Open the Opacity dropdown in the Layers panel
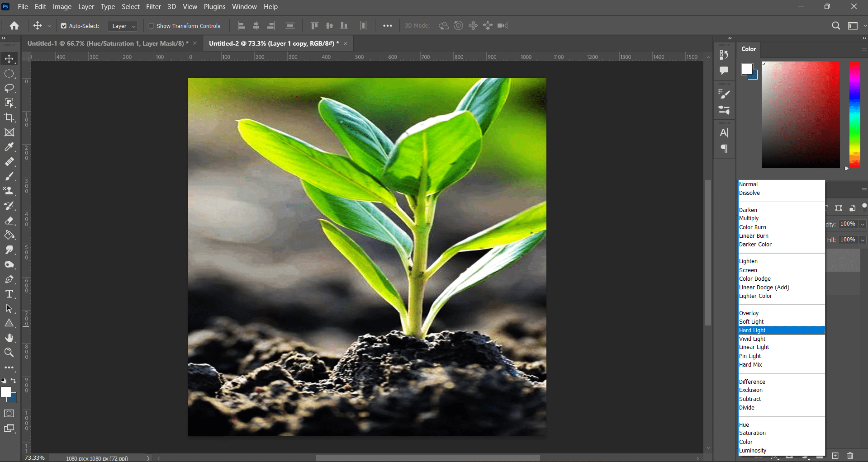Screen dimensions: 868x462 click(x=862, y=224)
